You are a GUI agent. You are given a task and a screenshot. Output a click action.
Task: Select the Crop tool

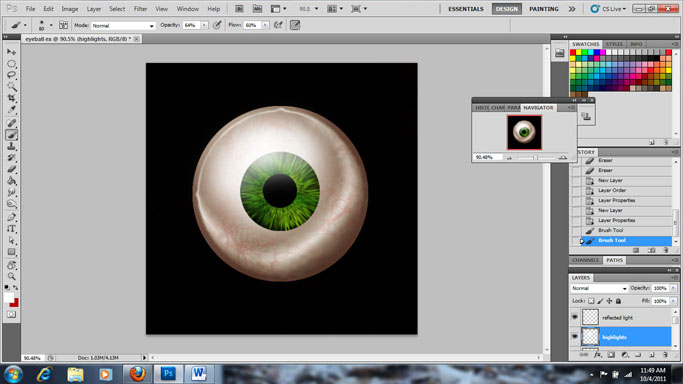(x=11, y=98)
